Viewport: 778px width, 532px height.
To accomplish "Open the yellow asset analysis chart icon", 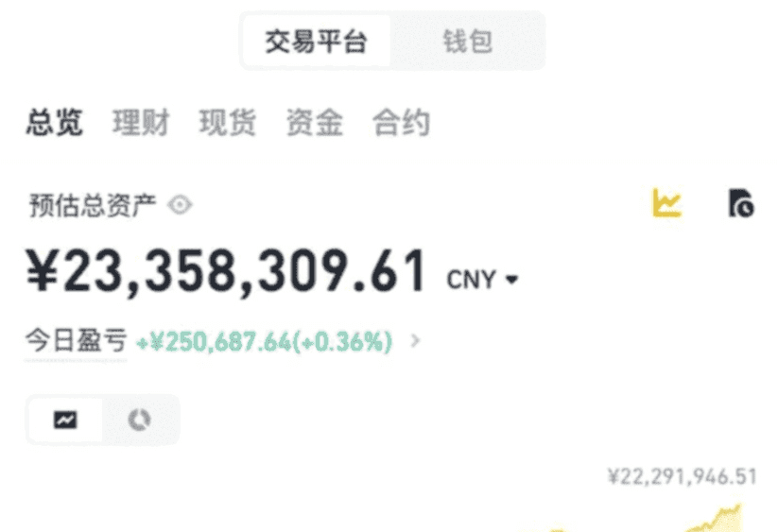I will (x=666, y=203).
